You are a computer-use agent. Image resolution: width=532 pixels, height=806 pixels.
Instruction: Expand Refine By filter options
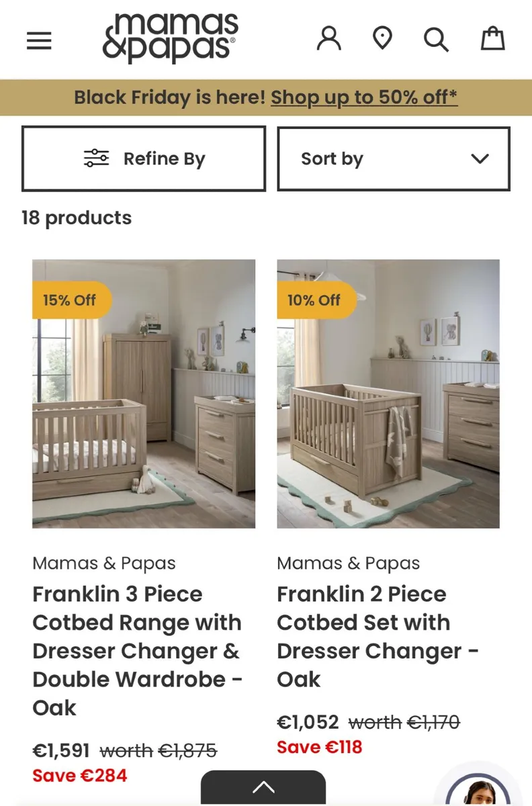(143, 159)
